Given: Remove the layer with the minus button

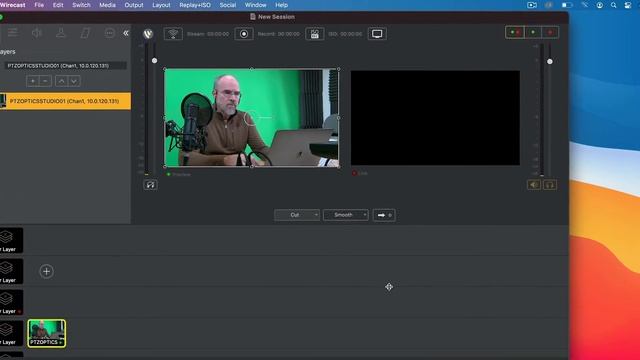Looking at the screenshot, I should pos(45,81).
